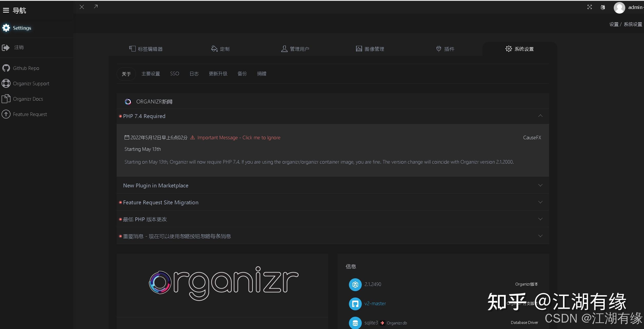Click the ORGANIZR新闻 logo icon
This screenshot has width=644, height=329.
point(128,101)
